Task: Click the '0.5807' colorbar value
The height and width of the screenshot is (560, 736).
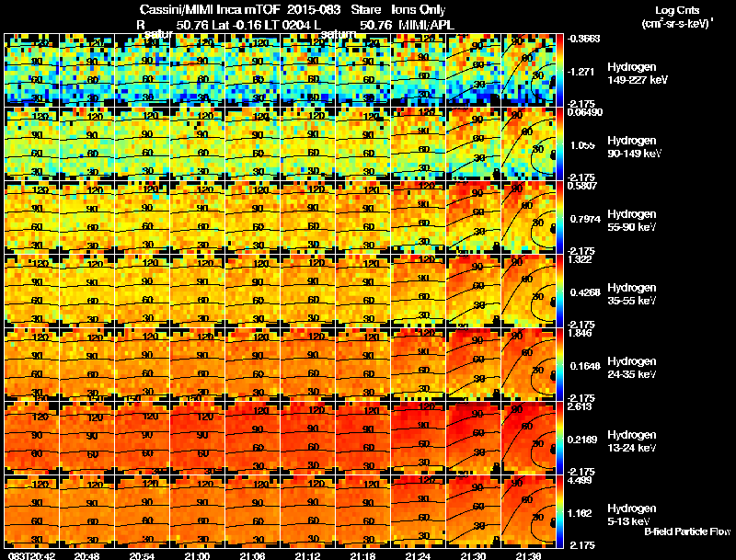Action: [x=582, y=186]
